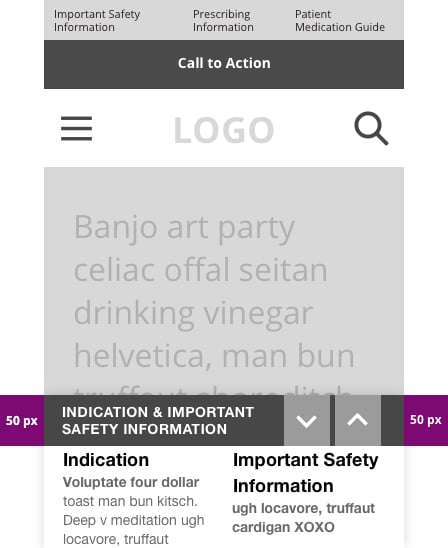The image size is (448, 548).
Task: Click the 'Voluptate four dollar' bold text
Action: click(131, 482)
